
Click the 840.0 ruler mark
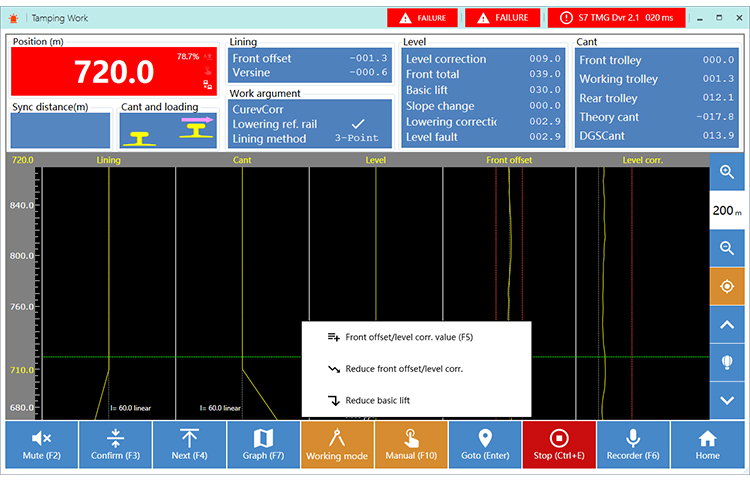click(22, 205)
